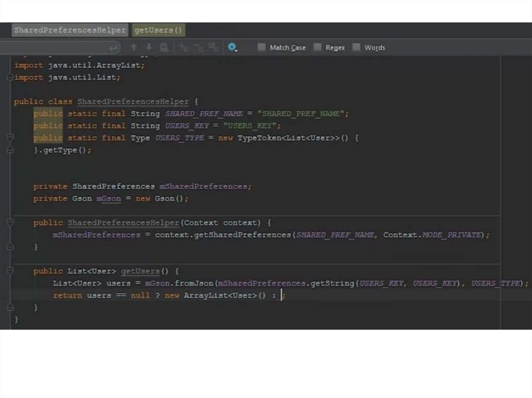Fold the USERS_TYPE TypeToken block
This screenshot has height=398, width=532.
[x=9, y=138]
